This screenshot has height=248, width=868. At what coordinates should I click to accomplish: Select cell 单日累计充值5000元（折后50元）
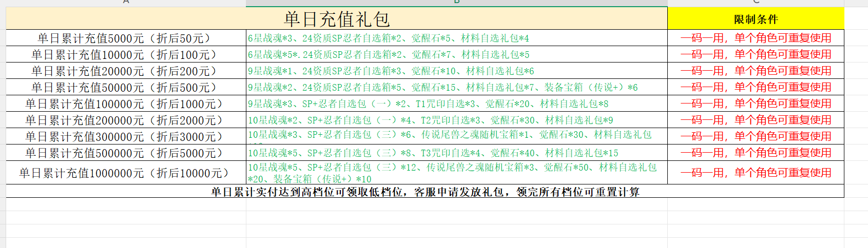[x=126, y=38]
